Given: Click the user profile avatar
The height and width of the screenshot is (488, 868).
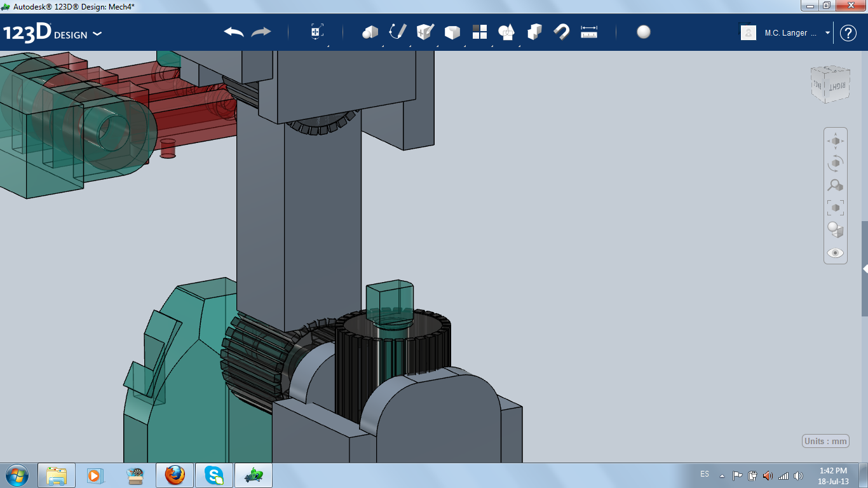Looking at the screenshot, I should pos(749,32).
